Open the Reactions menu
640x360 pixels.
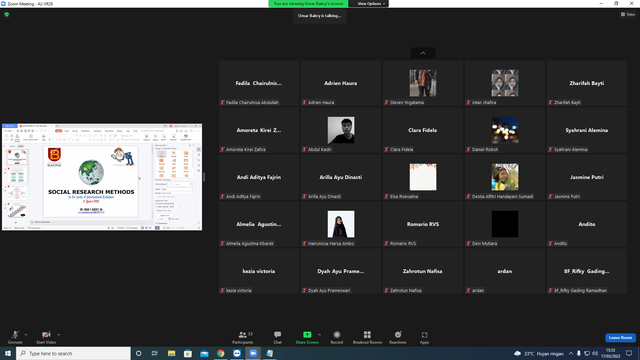[398, 337]
